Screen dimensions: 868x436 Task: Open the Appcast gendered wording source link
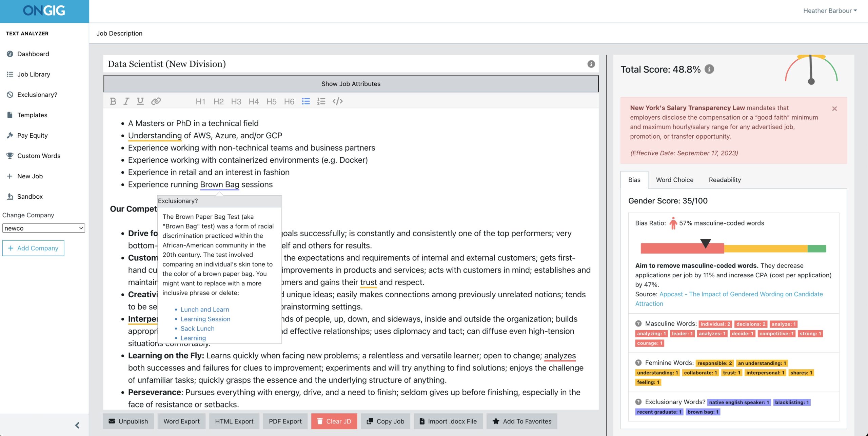[x=729, y=299]
